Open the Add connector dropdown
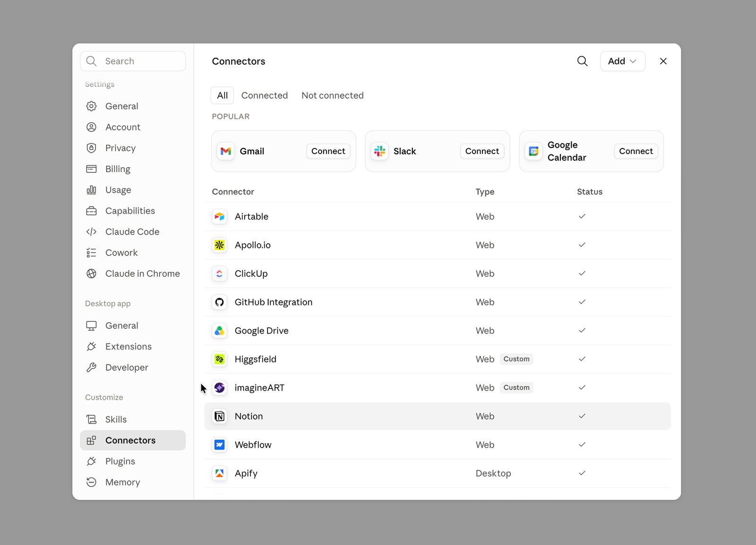Image resolution: width=756 pixels, height=545 pixels. pos(622,61)
